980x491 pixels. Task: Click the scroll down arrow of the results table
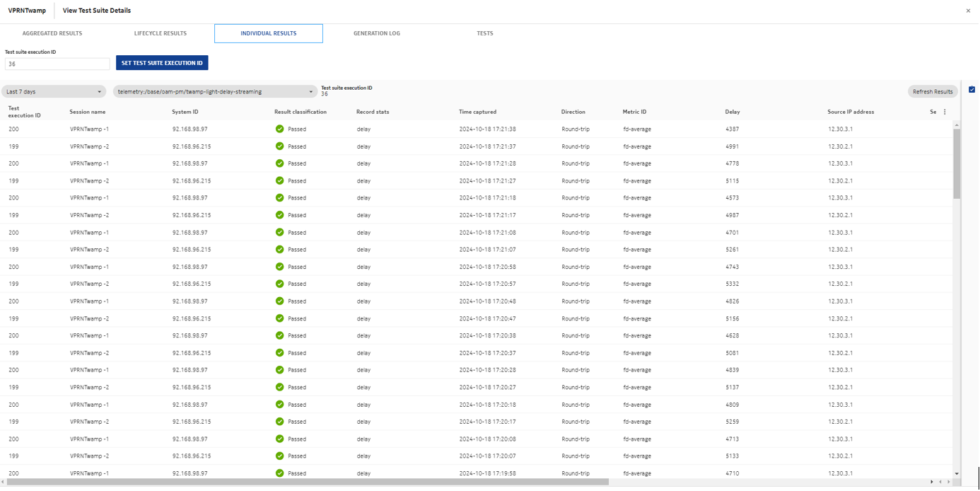(x=957, y=474)
